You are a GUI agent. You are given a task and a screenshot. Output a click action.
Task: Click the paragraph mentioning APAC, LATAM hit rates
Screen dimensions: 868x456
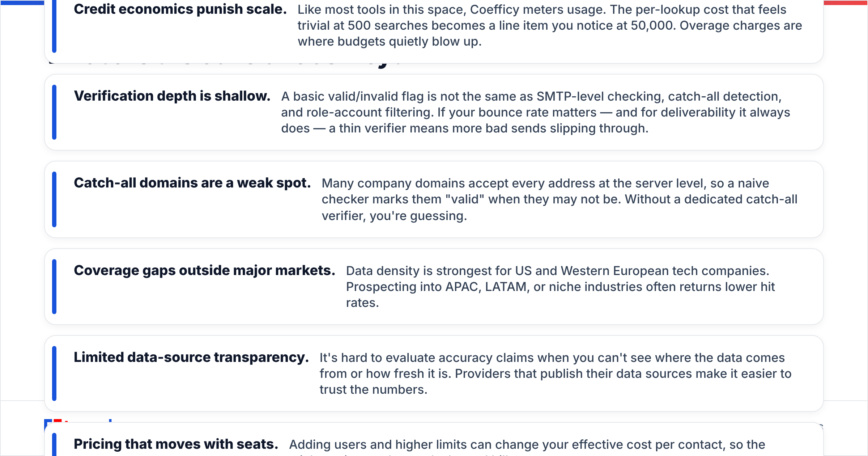[561, 287]
